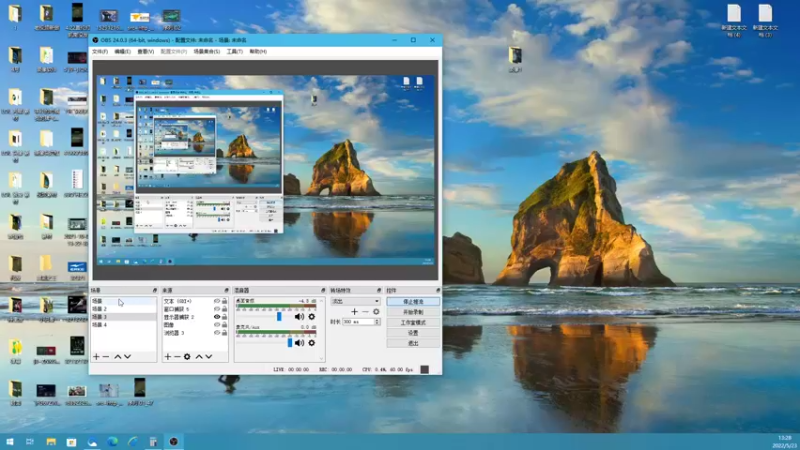Click the start recording button in Controls
The width and height of the screenshot is (800, 450).
[413, 312]
